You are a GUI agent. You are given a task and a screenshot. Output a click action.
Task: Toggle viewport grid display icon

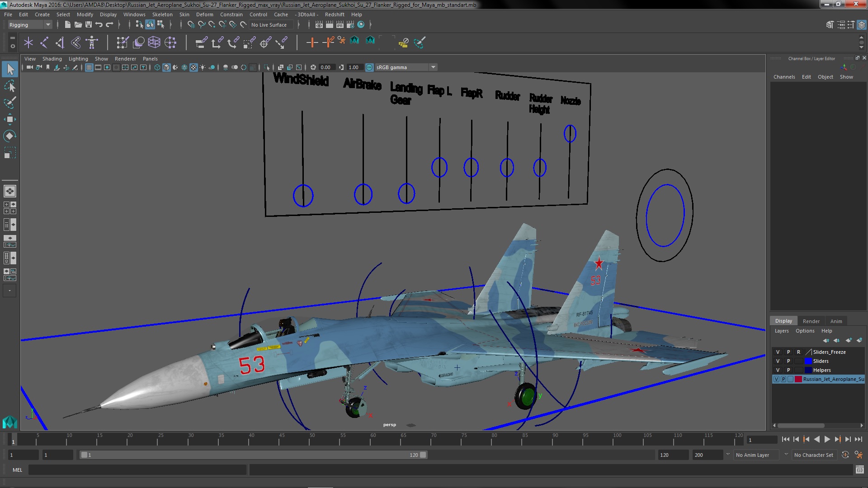pyautogui.click(x=89, y=67)
